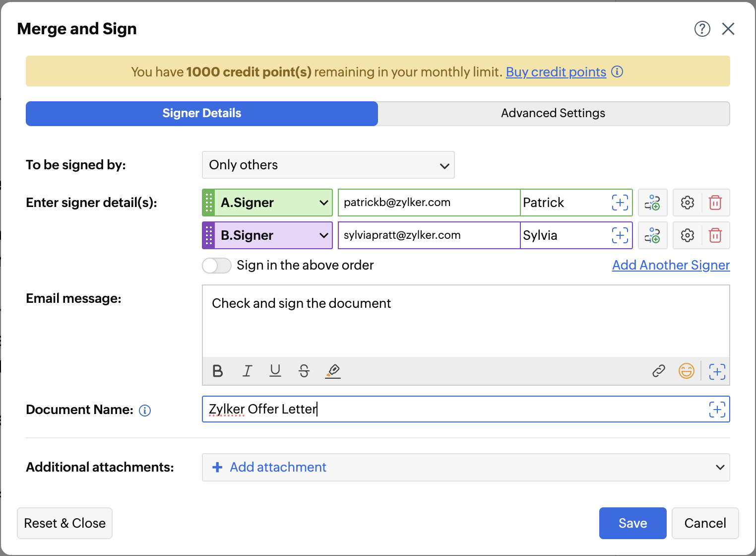Switch to the Advanced Settings tab
The image size is (756, 556).
(553, 114)
